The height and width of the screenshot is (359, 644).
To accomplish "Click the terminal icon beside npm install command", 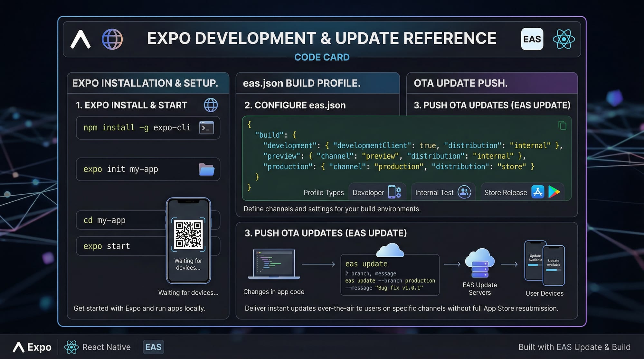I will [x=206, y=128].
